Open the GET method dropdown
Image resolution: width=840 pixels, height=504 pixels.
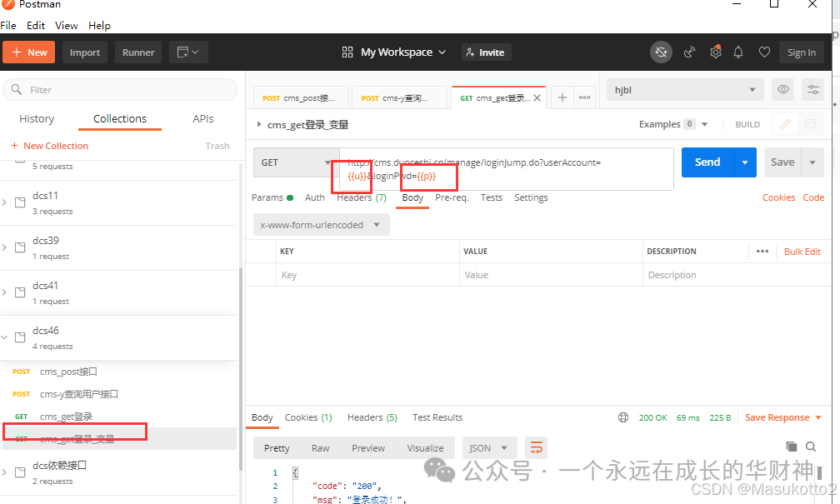297,162
